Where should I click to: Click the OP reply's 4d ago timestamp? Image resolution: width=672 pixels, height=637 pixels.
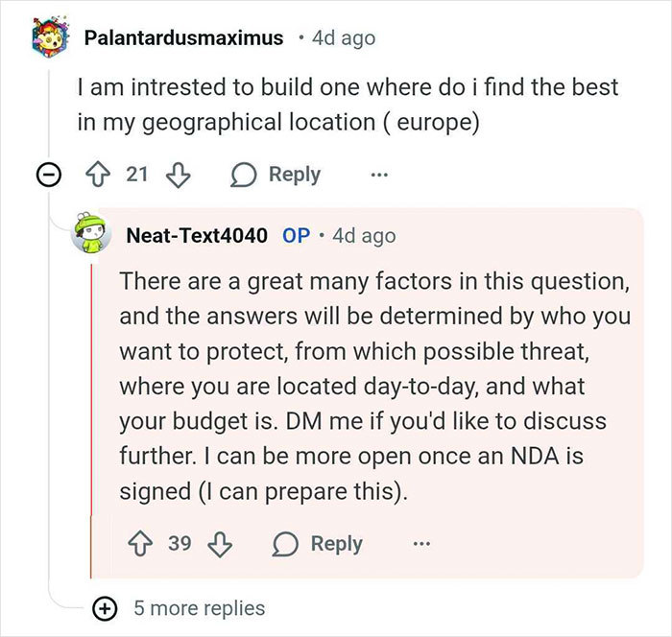(x=362, y=236)
